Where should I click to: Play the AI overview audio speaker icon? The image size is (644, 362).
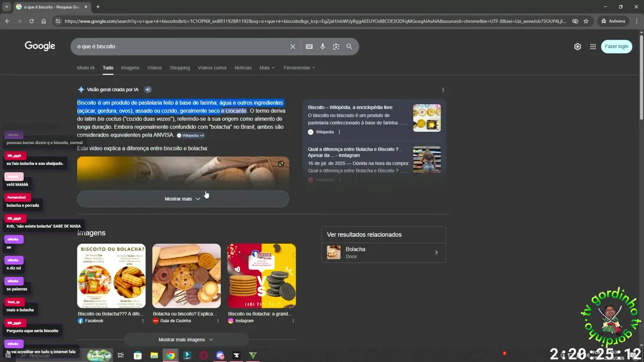tap(148, 89)
